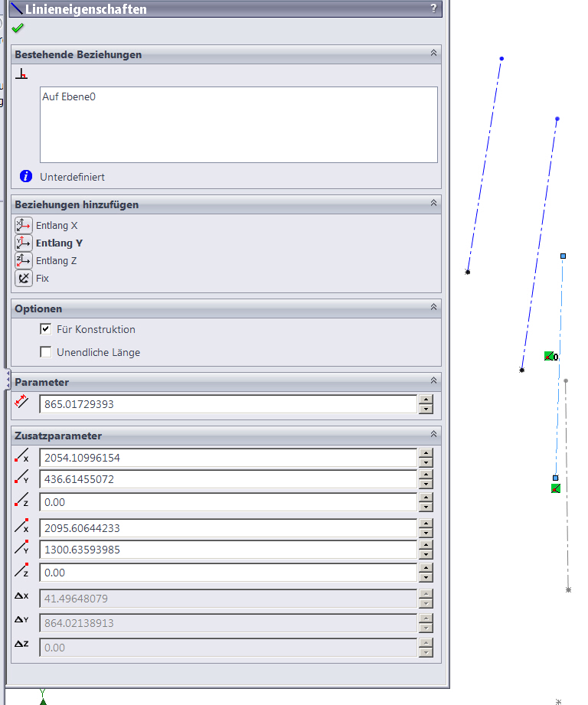Click start X field 2054.10996154
This screenshot has height=705, width=588.
click(228, 458)
